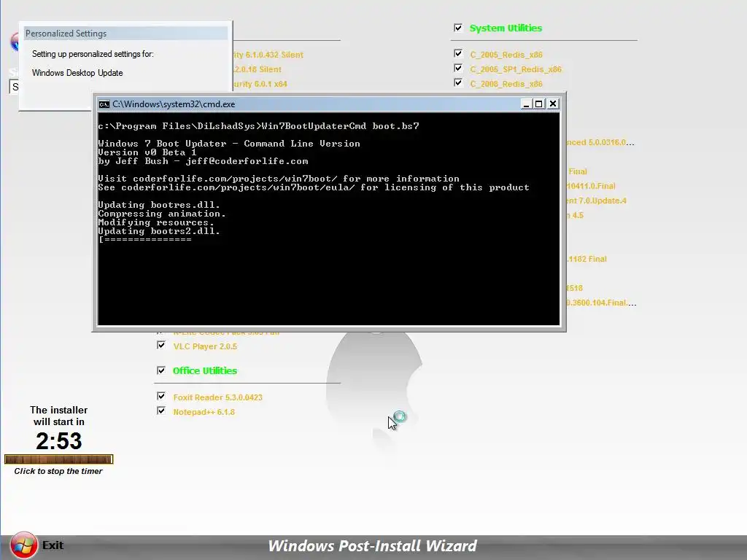
Task: Select the Office Utilities heading
Action: click(205, 370)
